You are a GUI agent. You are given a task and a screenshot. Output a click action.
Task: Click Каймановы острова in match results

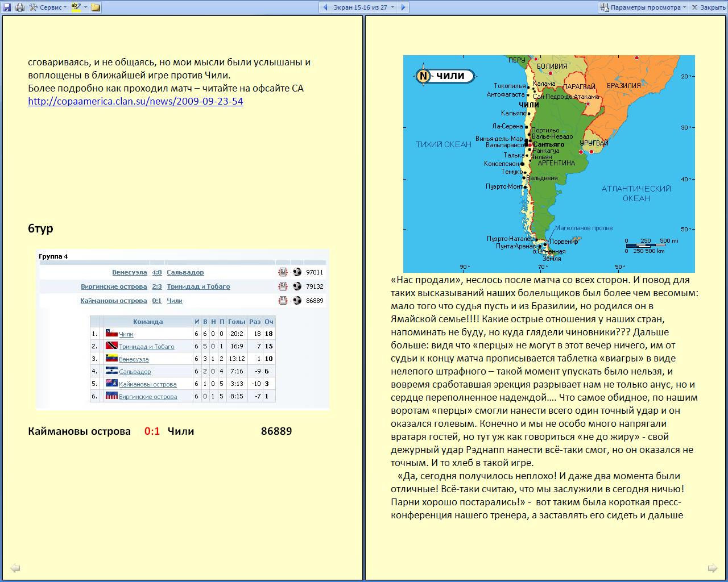(114, 301)
